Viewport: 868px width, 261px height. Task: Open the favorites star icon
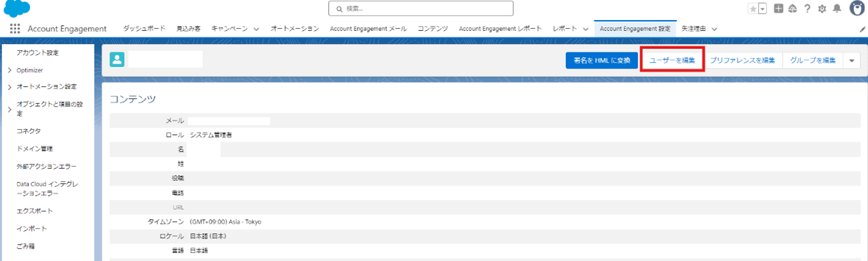(753, 9)
